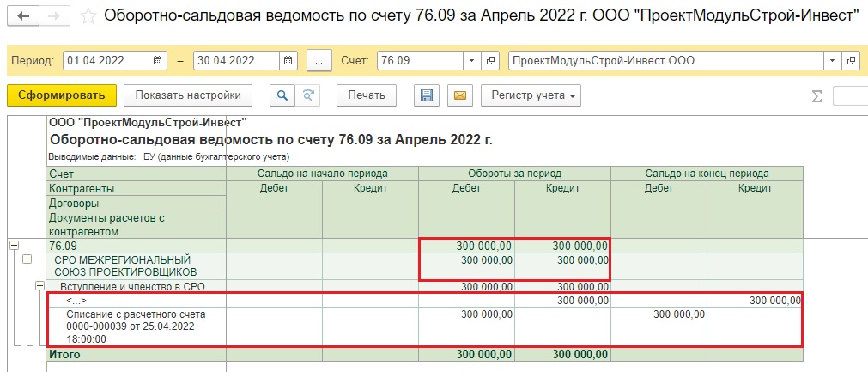Select closing debit 300 000,00 in Списание row

[x=659, y=326]
